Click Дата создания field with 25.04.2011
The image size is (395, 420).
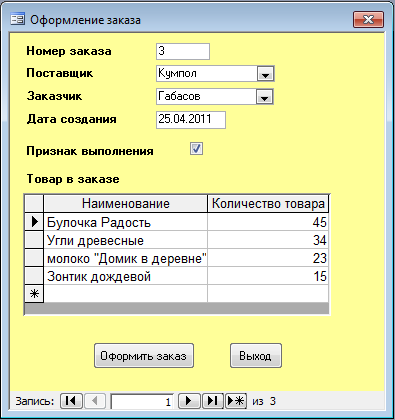click(191, 120)
